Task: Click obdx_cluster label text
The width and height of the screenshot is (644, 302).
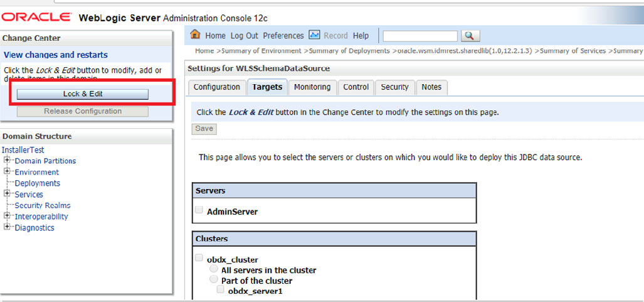Action: coord(233,260)
